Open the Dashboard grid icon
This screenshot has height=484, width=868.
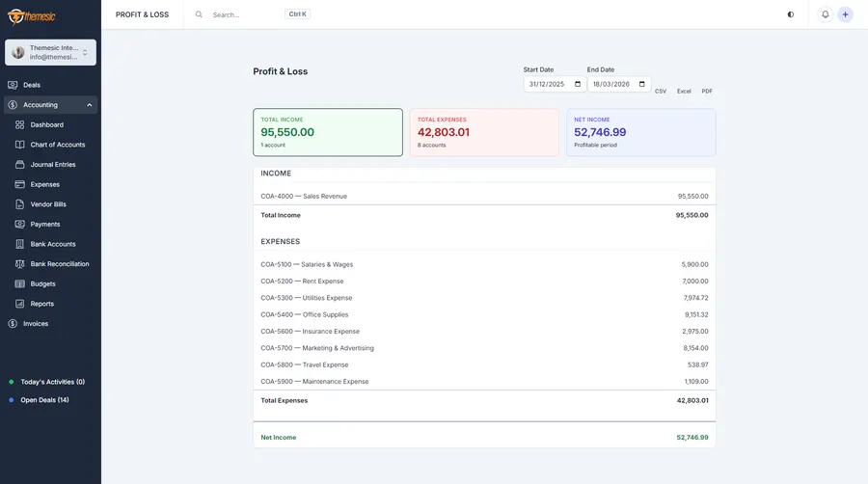tap(20, 124)
